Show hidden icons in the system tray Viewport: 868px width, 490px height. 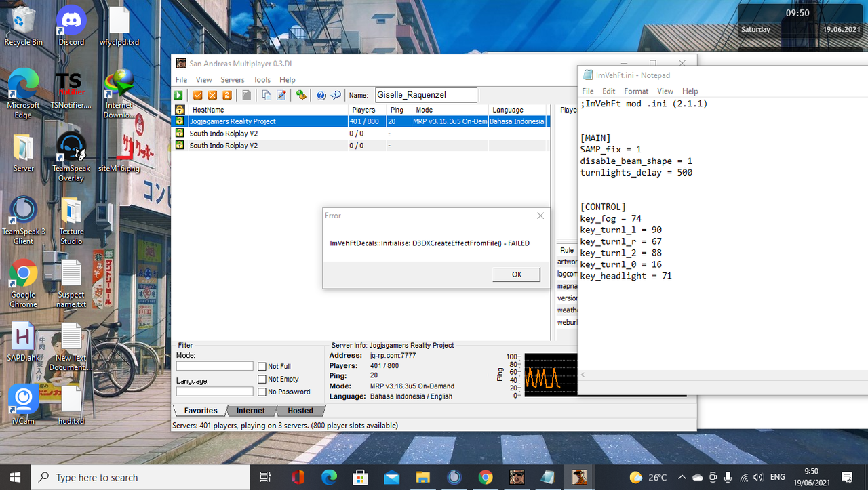pos(682,477)
